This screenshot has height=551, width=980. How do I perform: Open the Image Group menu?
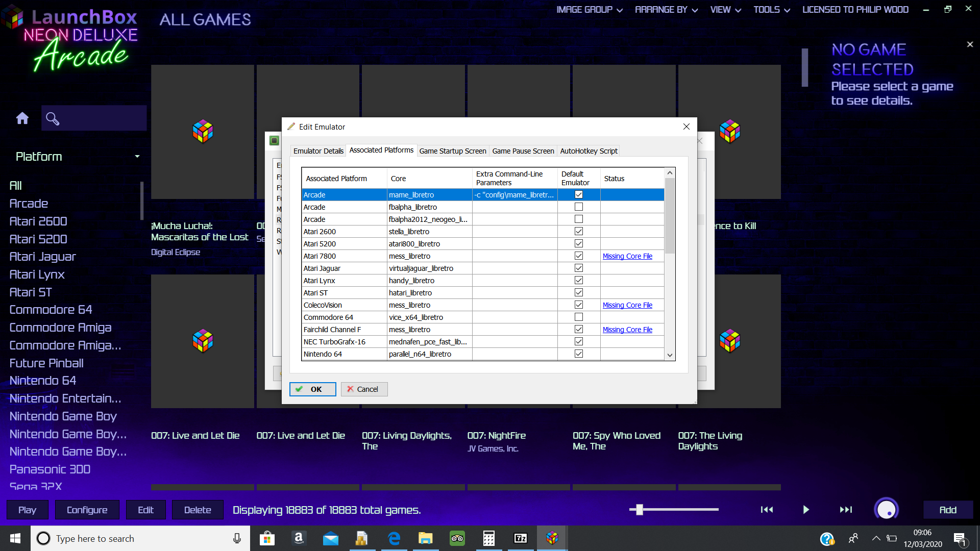pos(589,10)
